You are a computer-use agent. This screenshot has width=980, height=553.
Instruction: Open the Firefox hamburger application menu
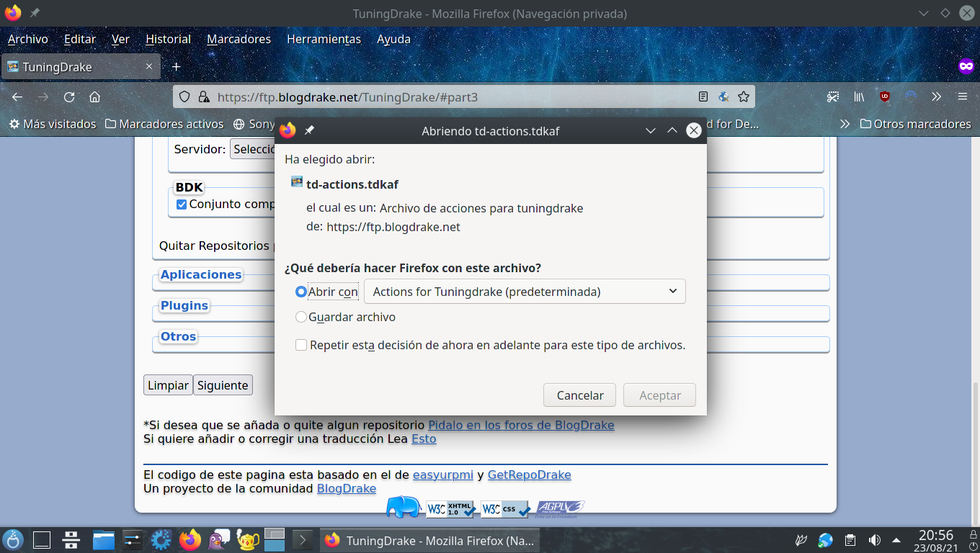(962, 96)
